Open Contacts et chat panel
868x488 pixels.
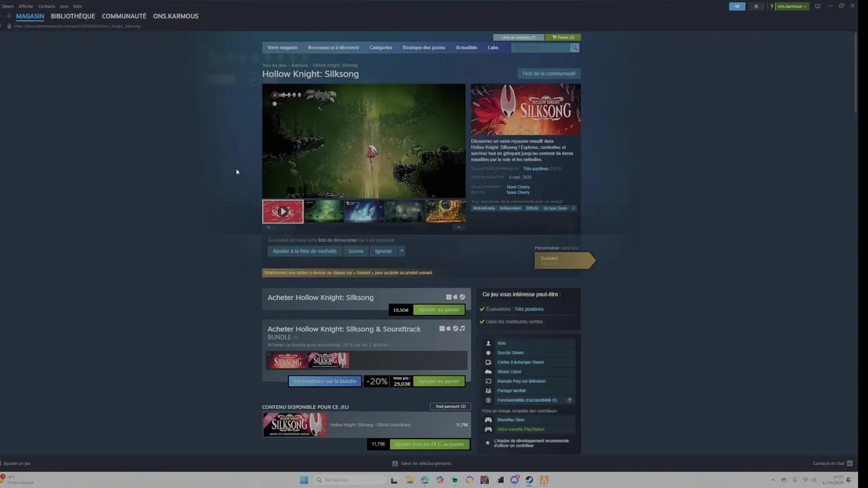pos(833,464)
